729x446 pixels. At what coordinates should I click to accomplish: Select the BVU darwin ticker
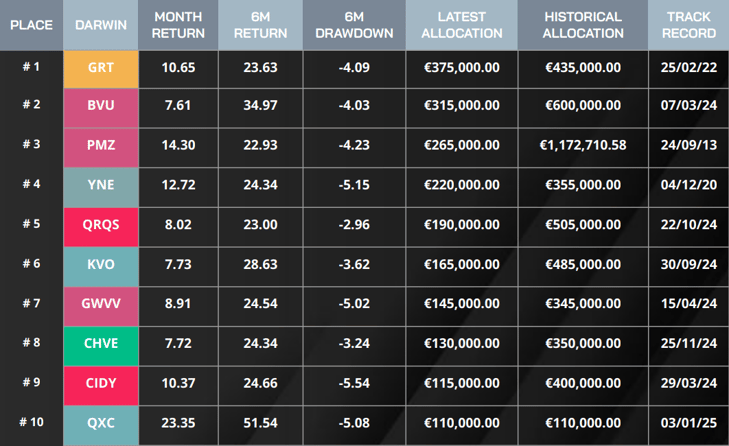(x=100, y=106)
